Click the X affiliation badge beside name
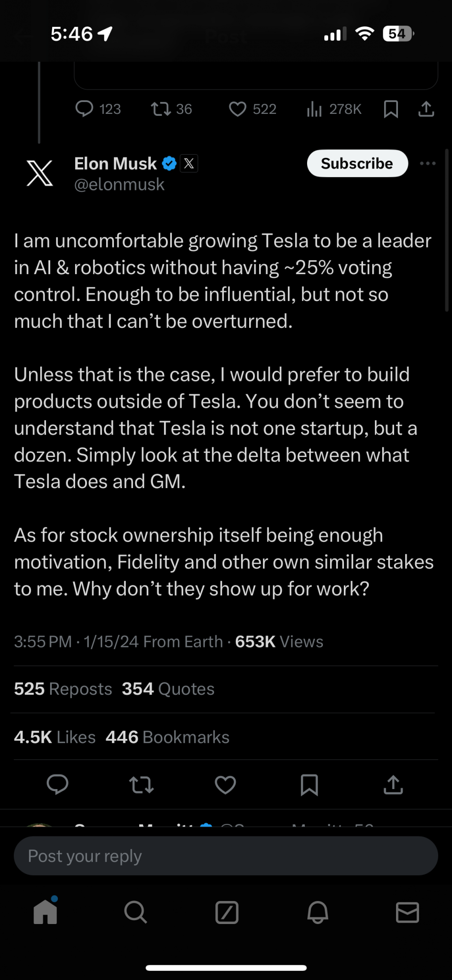This screenshot has width=452, height=980. (x=189, y=164)
